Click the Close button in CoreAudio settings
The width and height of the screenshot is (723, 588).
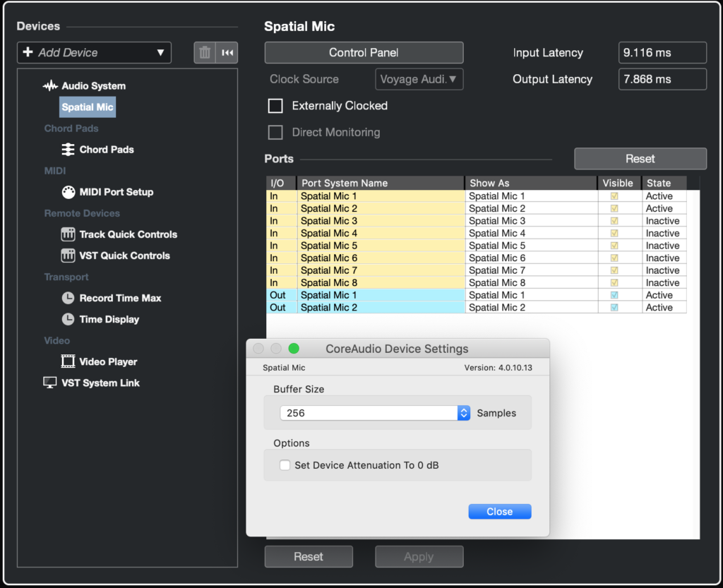pos(500,512)
